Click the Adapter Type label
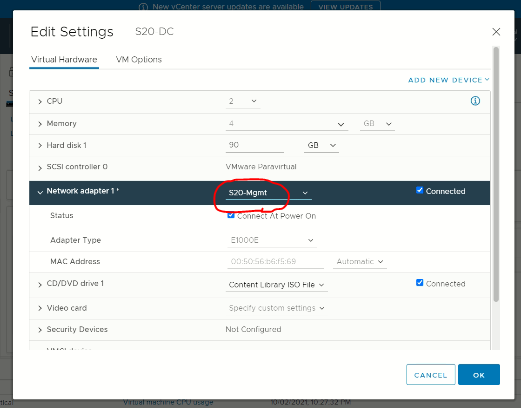The height and width of the screenshot is (408, 521). [x=76, y=240]
